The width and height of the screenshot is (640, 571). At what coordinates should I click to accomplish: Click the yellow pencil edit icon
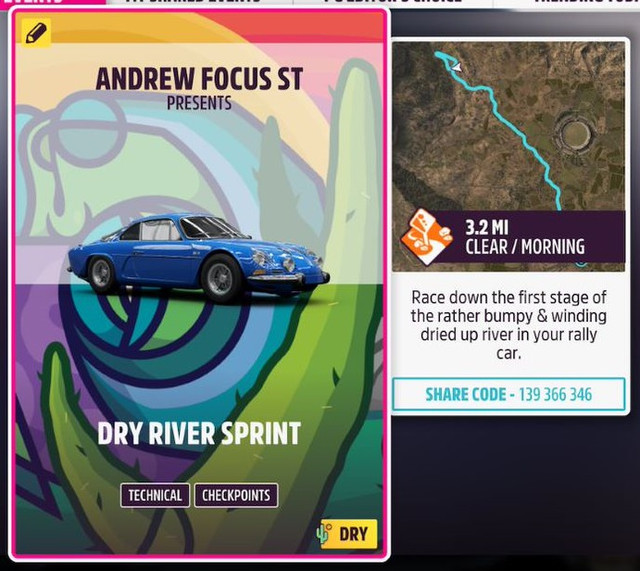[36, 33]
